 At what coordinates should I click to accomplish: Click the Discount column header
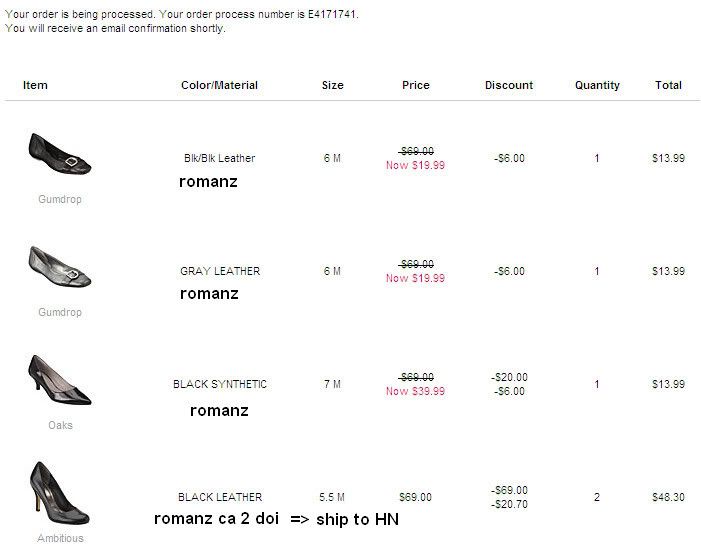tap(509, 85)
